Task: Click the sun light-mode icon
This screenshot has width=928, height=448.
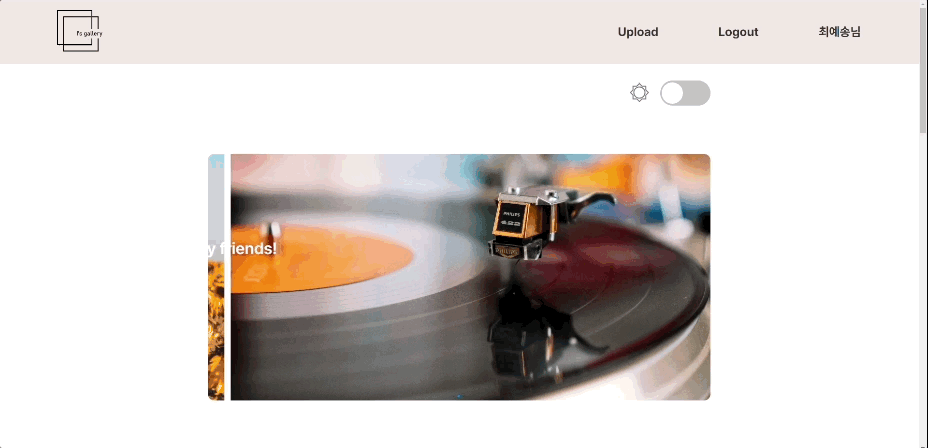Action: point(639,93)
